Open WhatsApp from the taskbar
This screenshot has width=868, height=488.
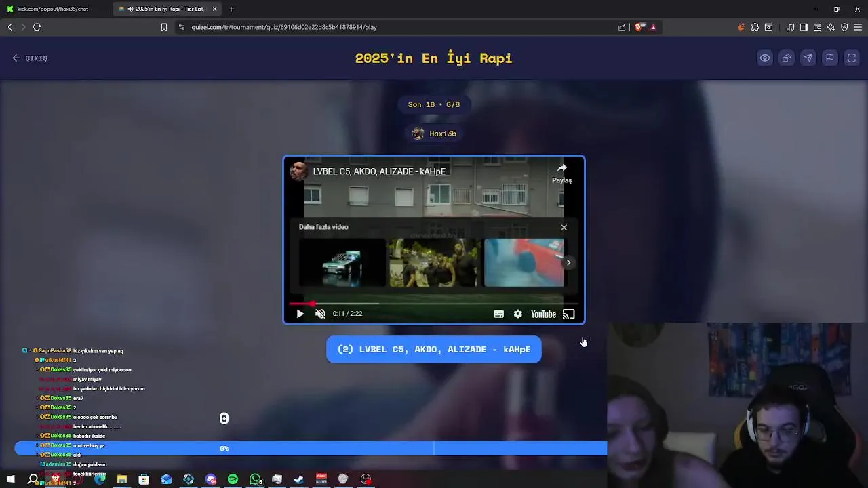255,479
